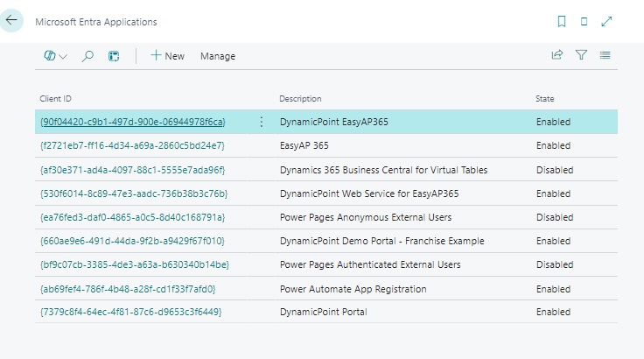Viewport: 644px width, 359px height.
Task: Click Disabled state of Virtual Tables row
Action: 555,170
